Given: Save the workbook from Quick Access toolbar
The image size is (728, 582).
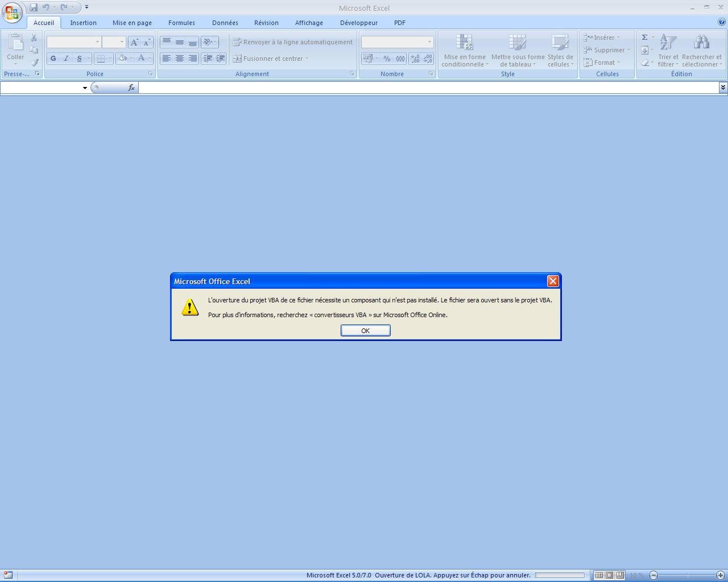Looking at the screenshot, I should 34,7.
